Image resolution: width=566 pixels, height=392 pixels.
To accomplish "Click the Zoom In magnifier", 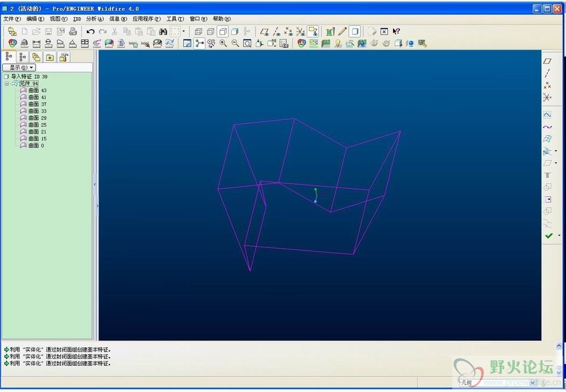I will 224,44.
